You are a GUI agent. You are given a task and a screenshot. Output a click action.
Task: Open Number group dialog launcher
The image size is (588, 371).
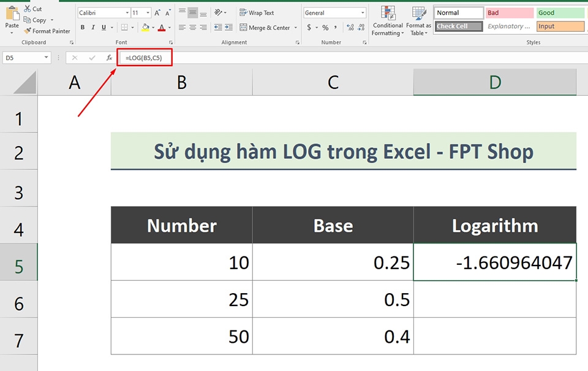[364, 42]
